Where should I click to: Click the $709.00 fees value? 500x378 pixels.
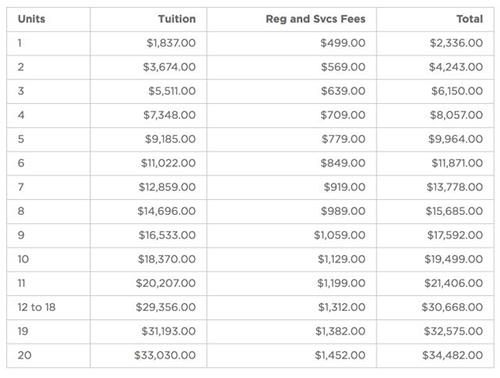pyautogui.click(x=343, y=115)
